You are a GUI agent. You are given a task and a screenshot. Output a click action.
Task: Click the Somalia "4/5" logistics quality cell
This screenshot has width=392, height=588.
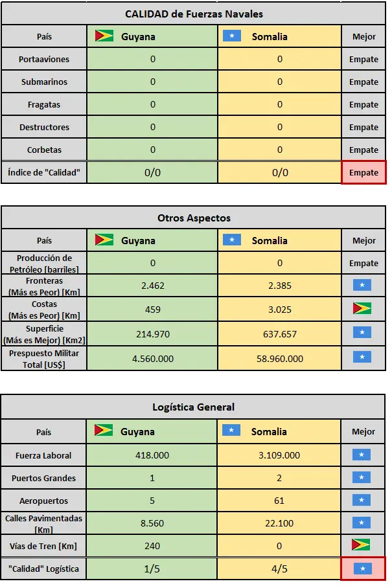[279, 569]
